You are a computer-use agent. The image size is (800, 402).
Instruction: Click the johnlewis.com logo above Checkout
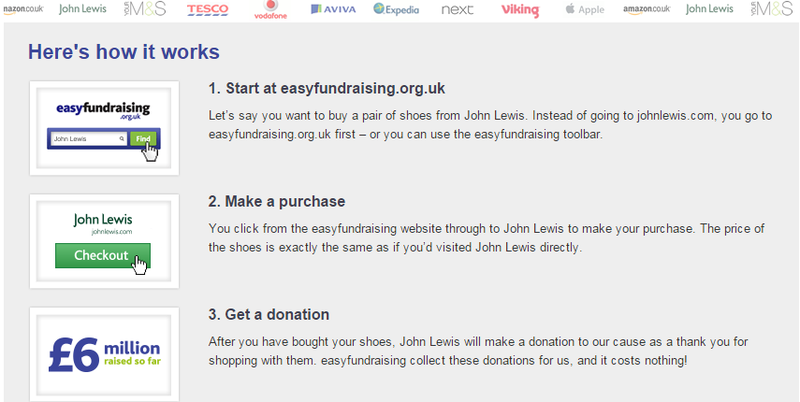pos(104,222)
